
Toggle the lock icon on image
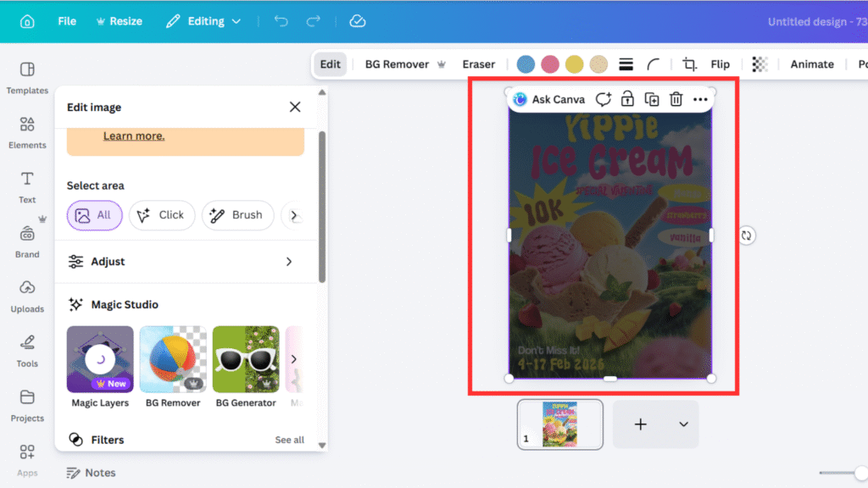click(x=627, y=99)
